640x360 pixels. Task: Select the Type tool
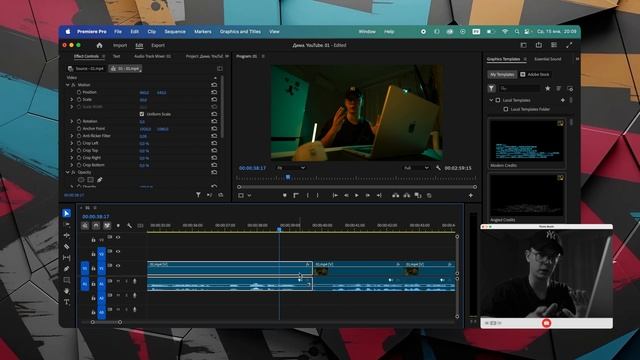click(x=67, y=302)
